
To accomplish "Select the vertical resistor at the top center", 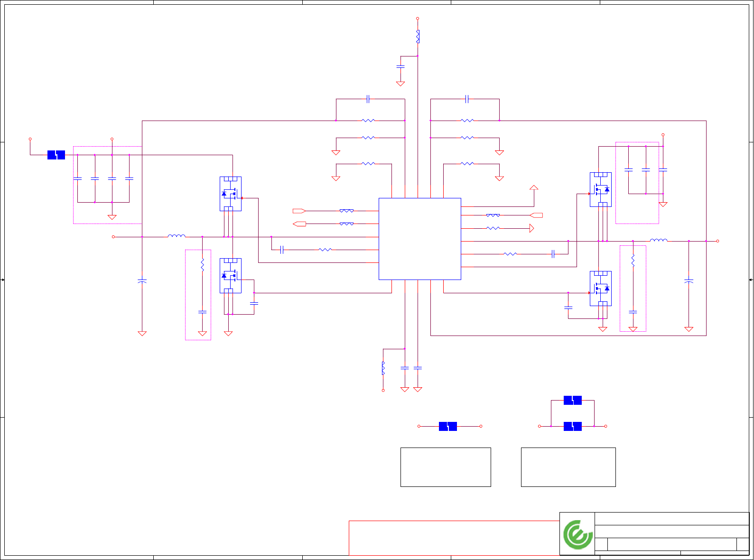I will (x=418, y=37).
